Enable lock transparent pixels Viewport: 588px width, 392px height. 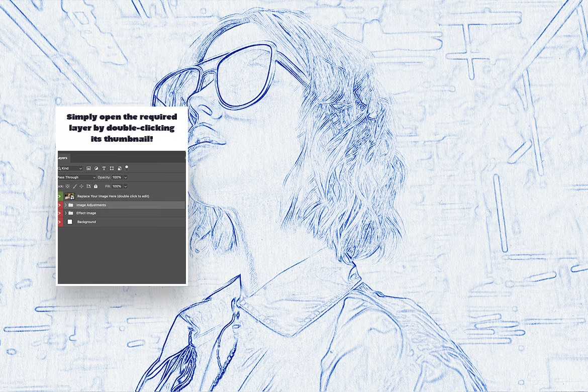click(x=67, y=186)
